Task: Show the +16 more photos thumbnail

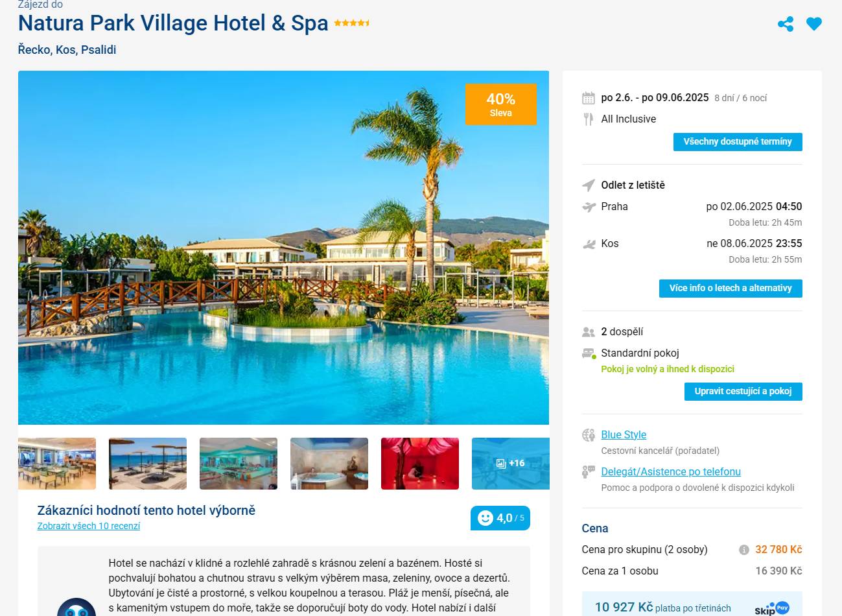Action: 510,464
